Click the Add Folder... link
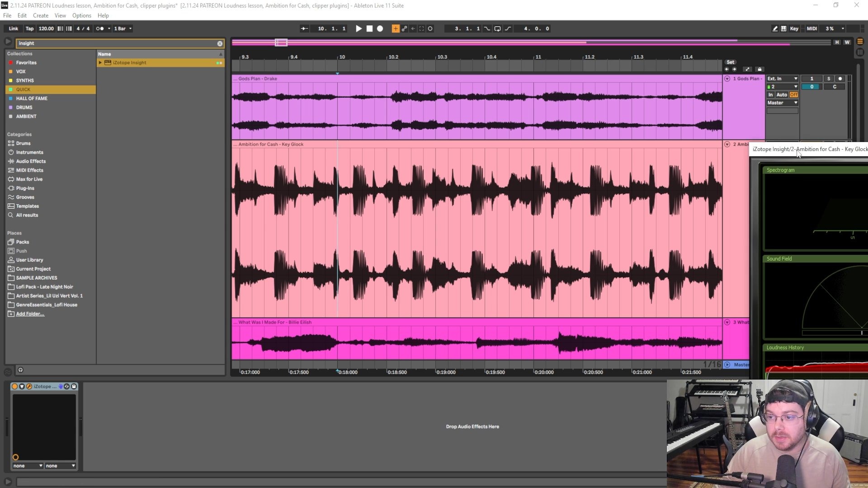Screen dimensions: 868x488 [30, 314]
